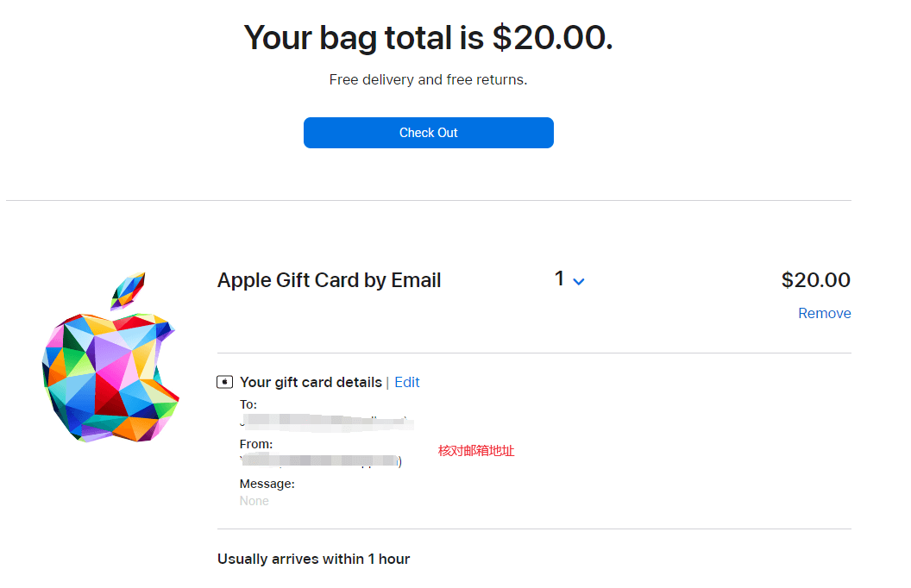Click Free delivery and free returns text
The width and height of the screenshot is (911, 588).
click(x=428, y=79)
